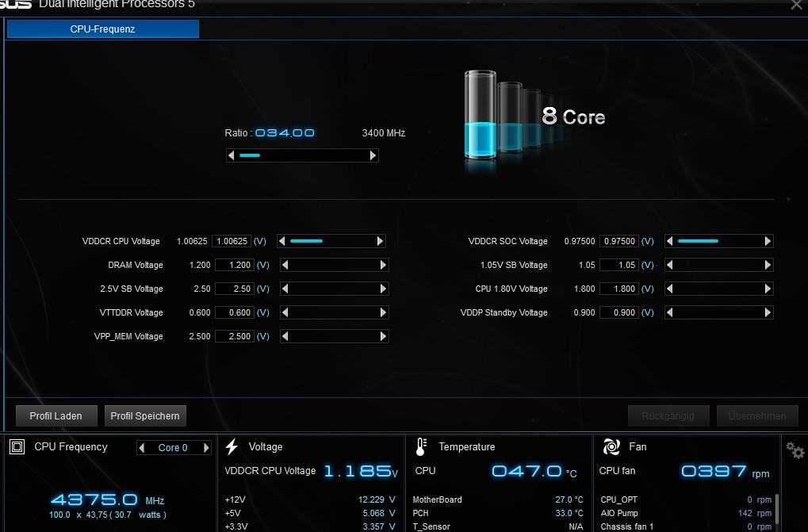Lower VDDCR SOC Voltage with left arrow
The image size is (808, 532).
click(x=669, y=241)
